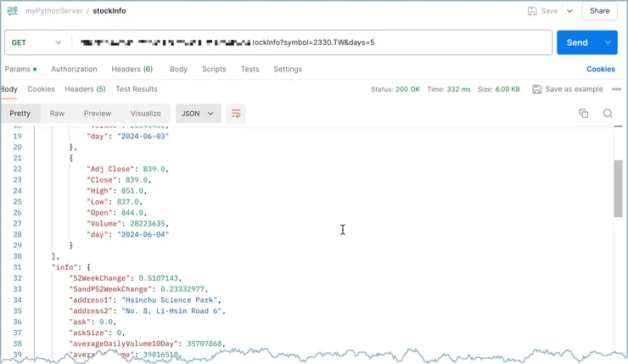
Task: Expand the Send button dropdown arrow
Action: 608,42
